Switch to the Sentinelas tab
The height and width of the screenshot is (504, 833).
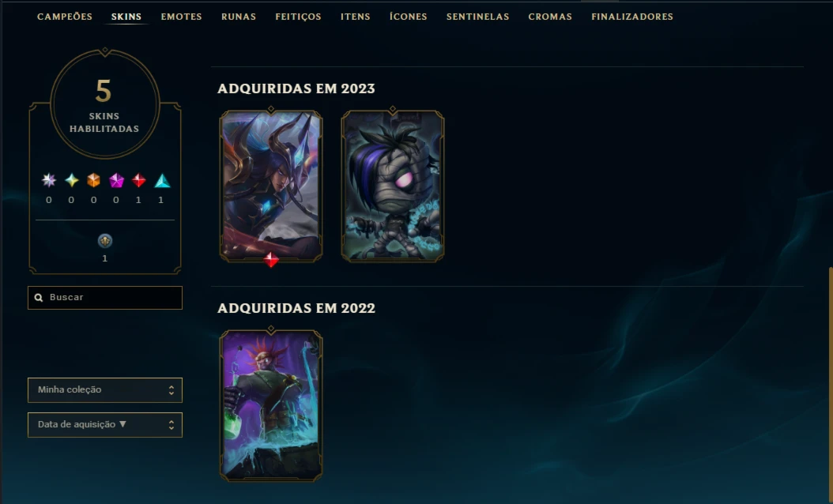pyautogui.click(x=477, y=17)
